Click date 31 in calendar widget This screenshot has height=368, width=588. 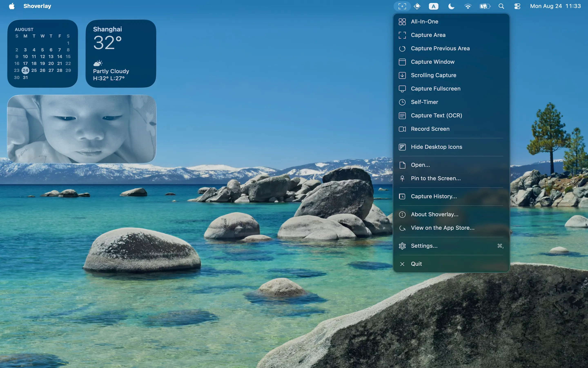click(25, 77)
